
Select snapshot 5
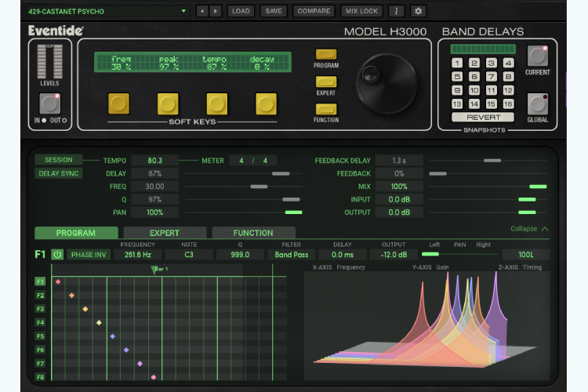point(457,77)
